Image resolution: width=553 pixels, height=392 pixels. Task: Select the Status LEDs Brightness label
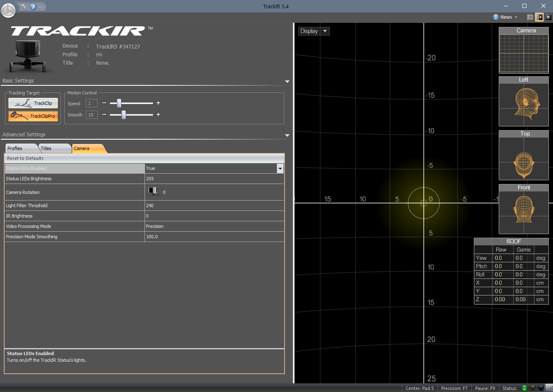[x=29, y=179]
